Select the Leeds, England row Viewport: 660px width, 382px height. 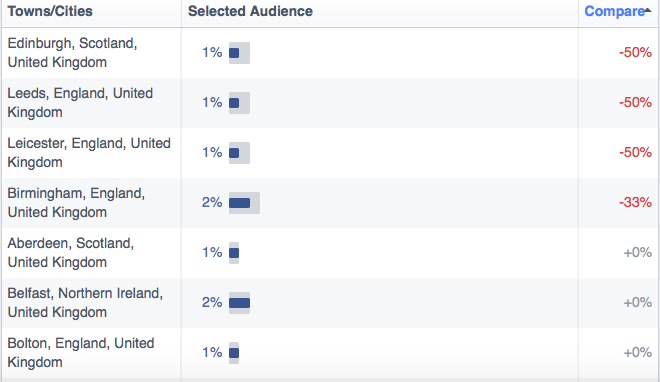click(x=330, y=103)
